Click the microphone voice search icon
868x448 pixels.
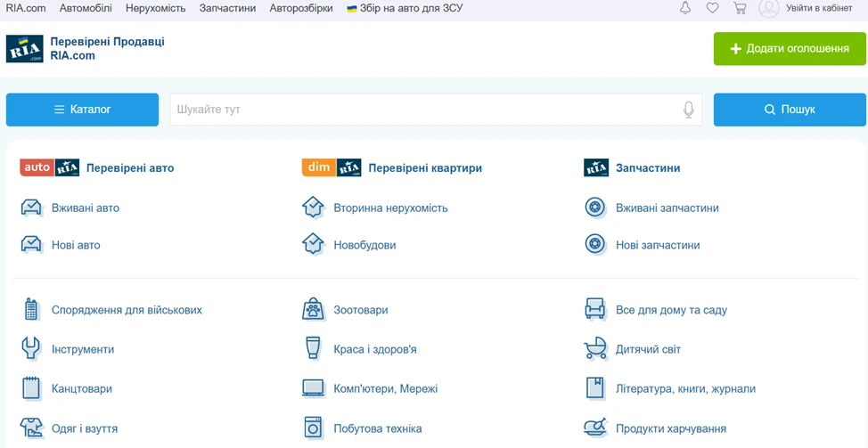point(688,110)
